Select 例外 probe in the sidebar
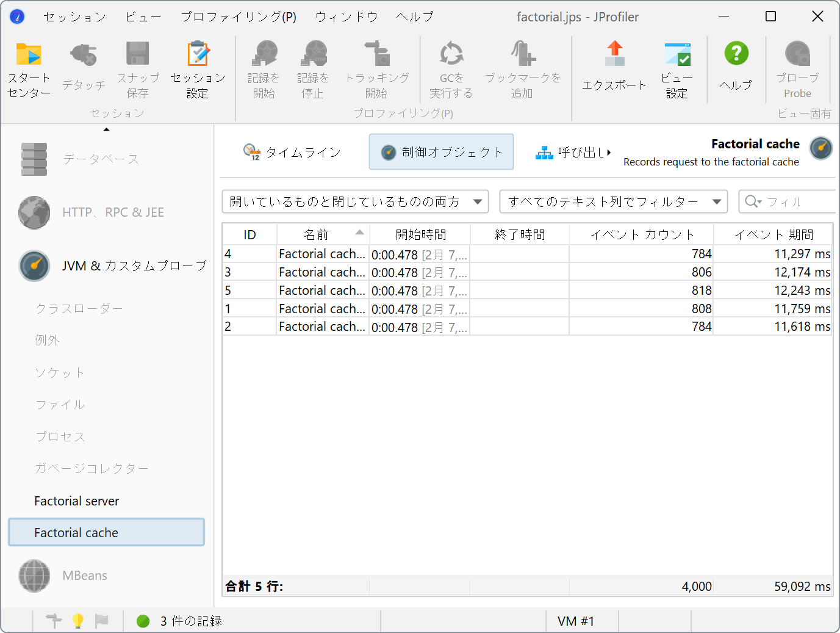This screenshot has height=633, width=840. pyautogui.click(x=47, y=341)
